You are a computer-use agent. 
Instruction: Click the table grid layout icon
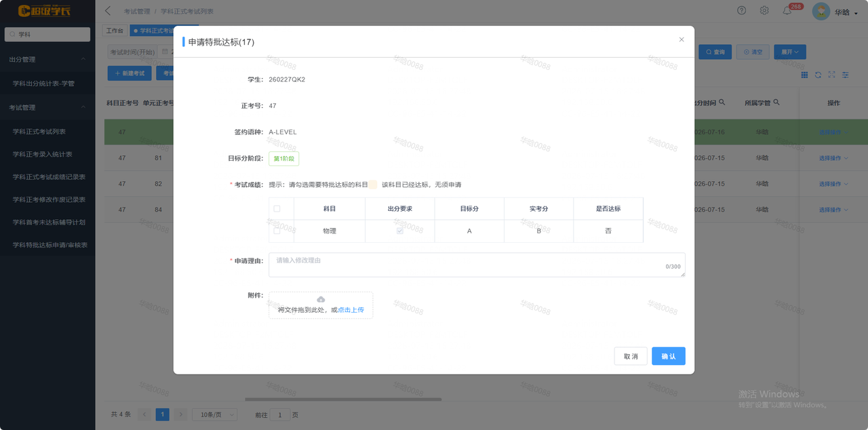coord(805,75)
